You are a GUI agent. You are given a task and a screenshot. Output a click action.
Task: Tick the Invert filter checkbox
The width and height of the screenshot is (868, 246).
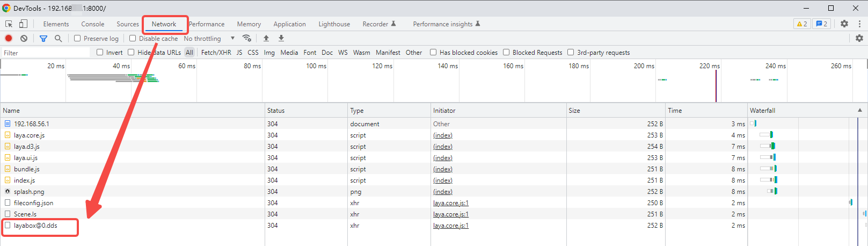coord(100,52)
